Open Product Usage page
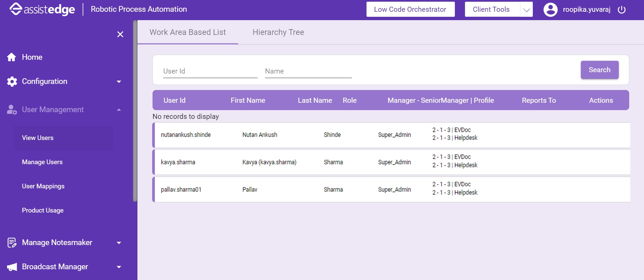The image size is (644, 280). [43, 211]
